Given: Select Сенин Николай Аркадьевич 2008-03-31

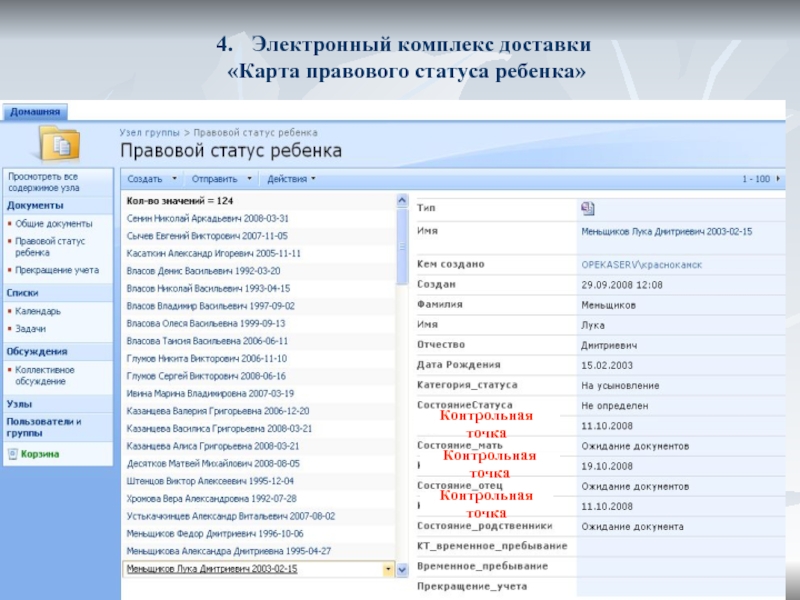Looking at the screenshot, I should pyautogui.click(x=208, y=218).
